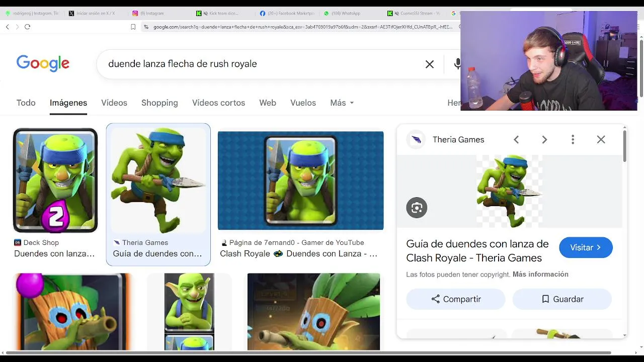Screen dimensions: 644x362
Task: Switch to the X login browser tab
Action: pos(93,13)
